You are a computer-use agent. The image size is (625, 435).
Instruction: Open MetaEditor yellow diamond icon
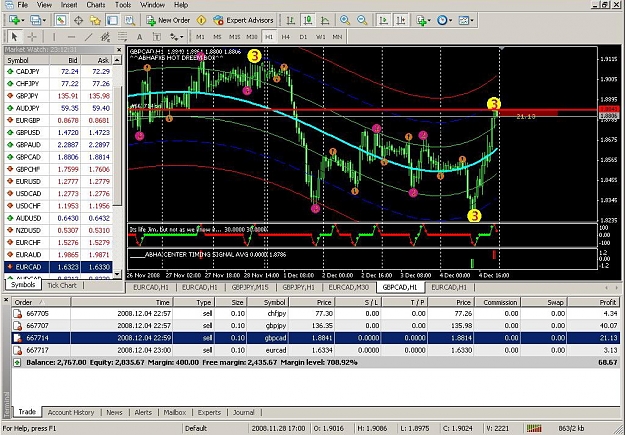click(x=201, y=20)
